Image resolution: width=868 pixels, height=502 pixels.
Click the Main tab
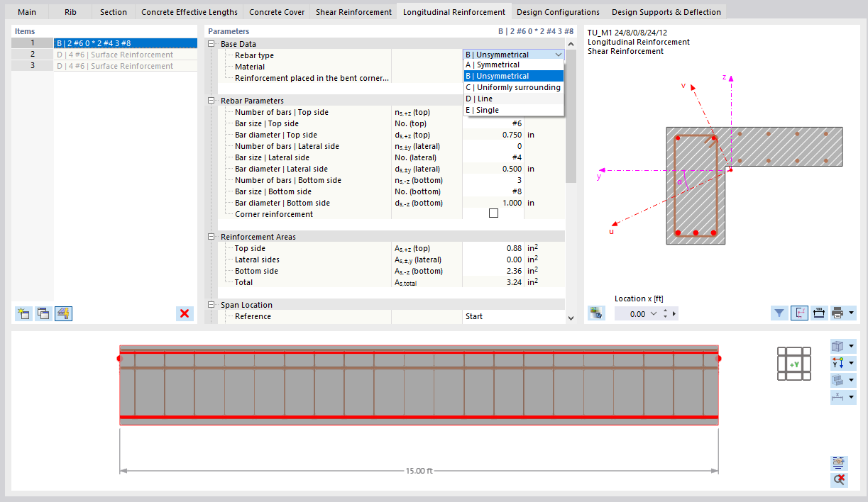point(26,11)
